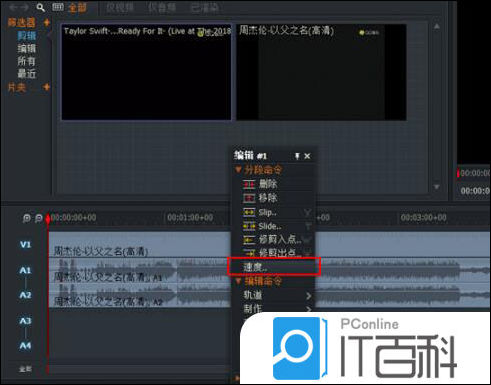Choose 删除 in the segment commands
This screenshot has height=385, width=491.
(x=273, y=184)
